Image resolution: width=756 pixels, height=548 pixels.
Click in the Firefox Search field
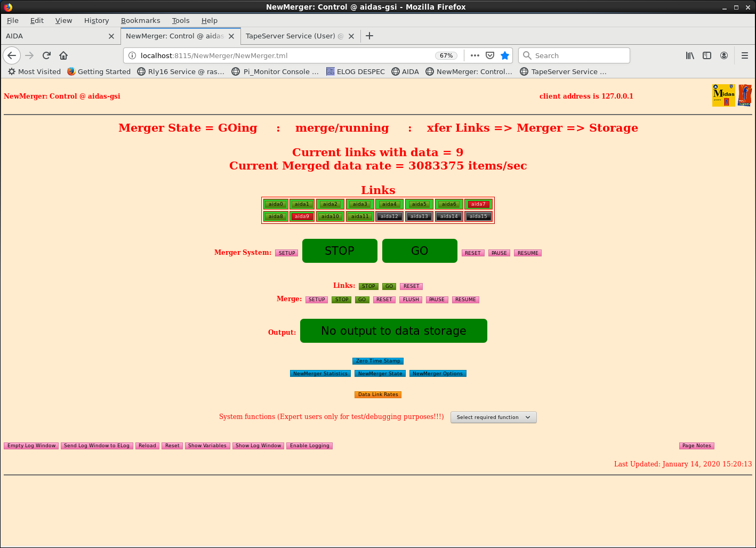coord(574,55)
